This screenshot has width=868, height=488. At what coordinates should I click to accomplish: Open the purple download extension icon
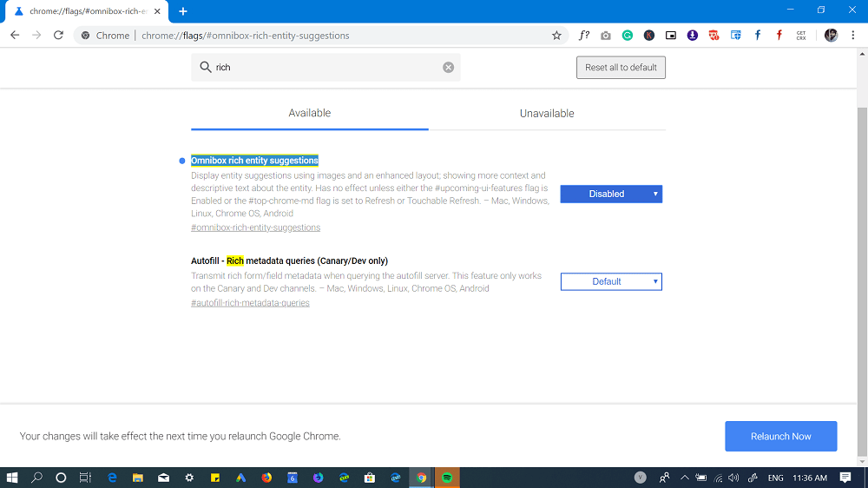pos(692,36)
